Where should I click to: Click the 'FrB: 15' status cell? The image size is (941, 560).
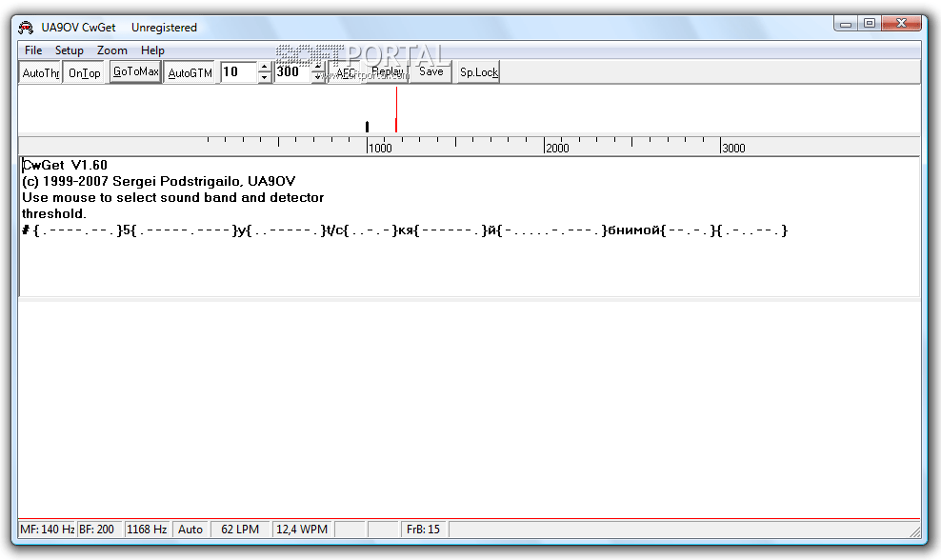coord(423,530)
